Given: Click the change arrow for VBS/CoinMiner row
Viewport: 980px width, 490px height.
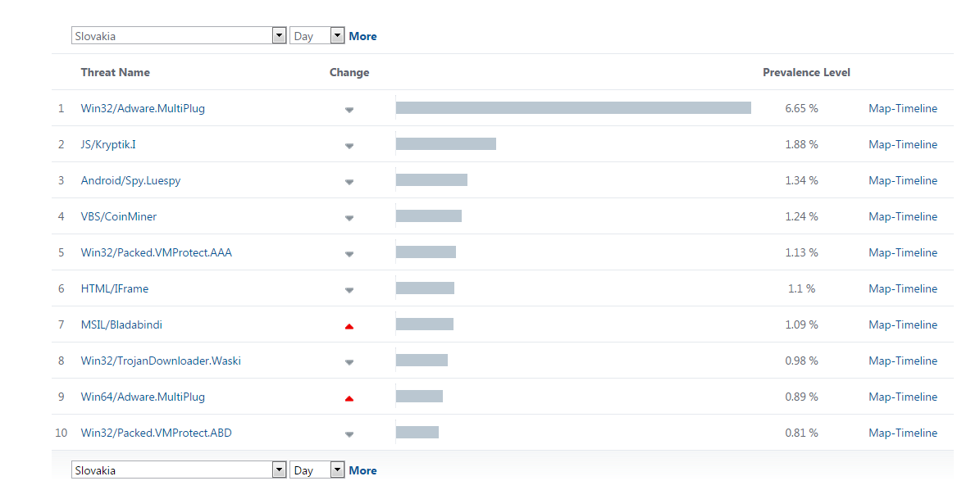Looking at the screenshot, I should click(349, 217).
